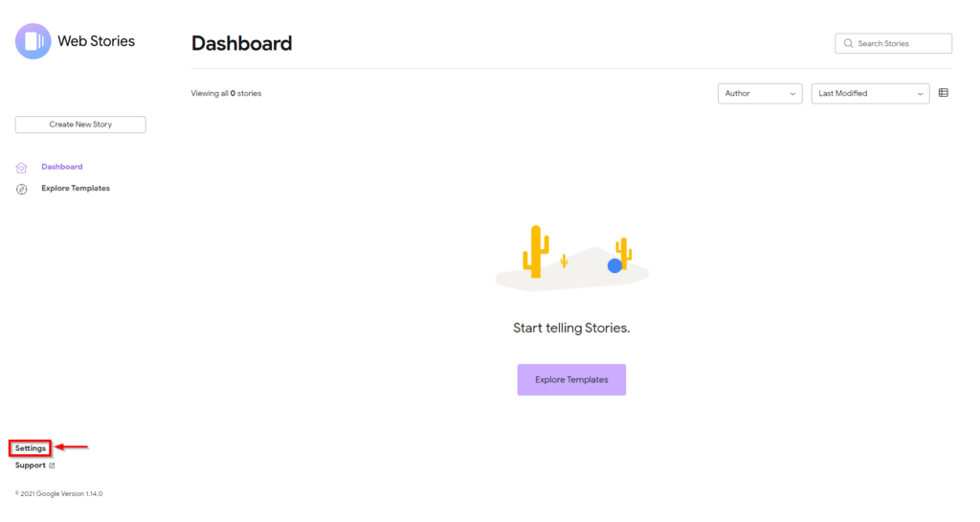
Task: Open the Last Modified sort dropdown
Action: point(870,94)
